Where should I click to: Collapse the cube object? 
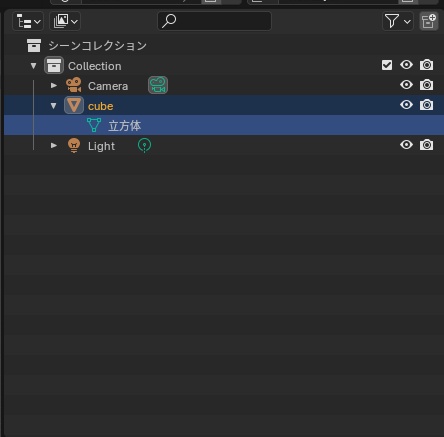[54, 106]
